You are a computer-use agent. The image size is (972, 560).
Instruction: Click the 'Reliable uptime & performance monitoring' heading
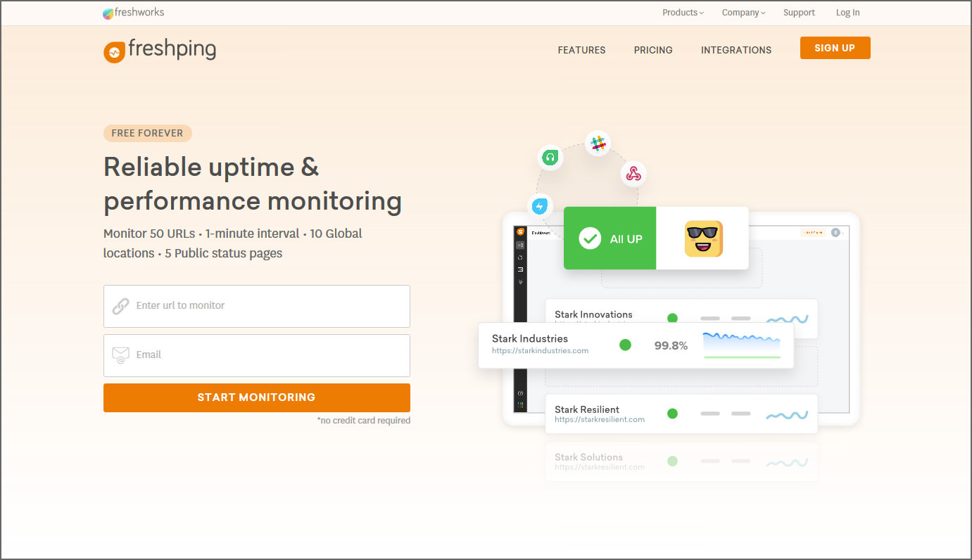253,184
